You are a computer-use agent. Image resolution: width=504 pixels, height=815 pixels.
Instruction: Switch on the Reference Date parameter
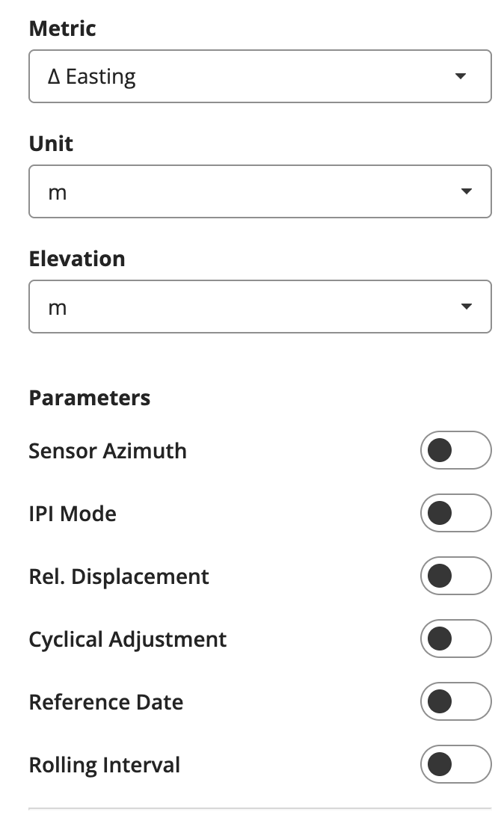(455, 701)
